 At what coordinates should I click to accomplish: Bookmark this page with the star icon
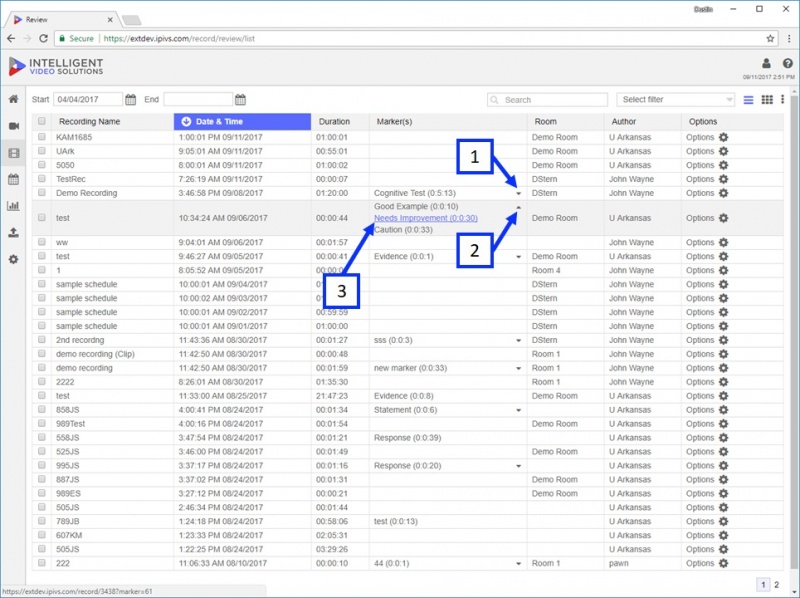770,38
